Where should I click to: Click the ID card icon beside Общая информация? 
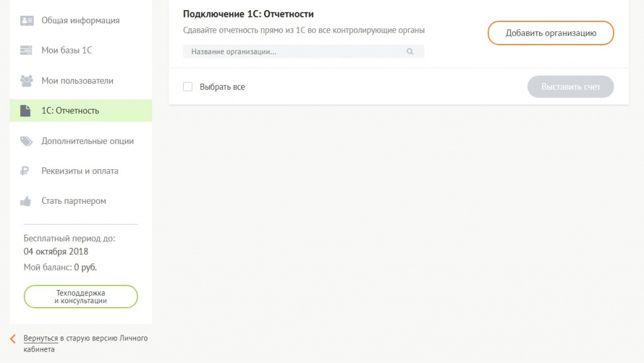pyautogui.click(x=26, y=21)
